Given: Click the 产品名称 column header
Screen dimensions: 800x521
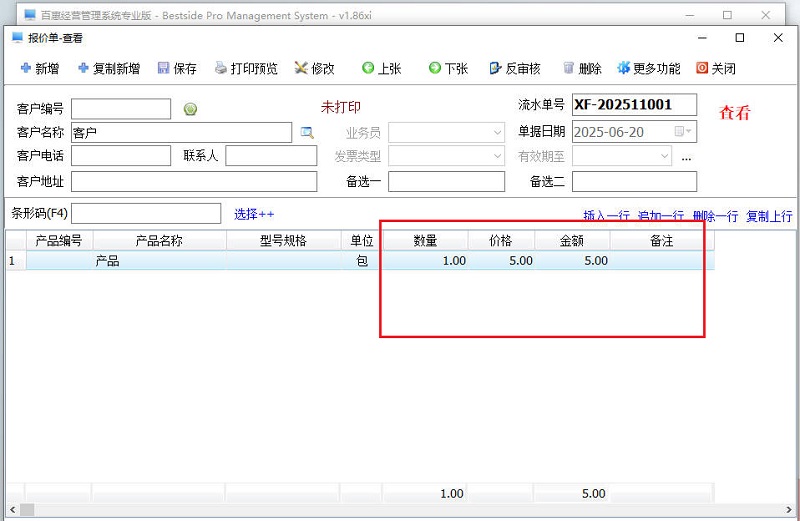Looking at the screenshot, I should click(159, 240).
